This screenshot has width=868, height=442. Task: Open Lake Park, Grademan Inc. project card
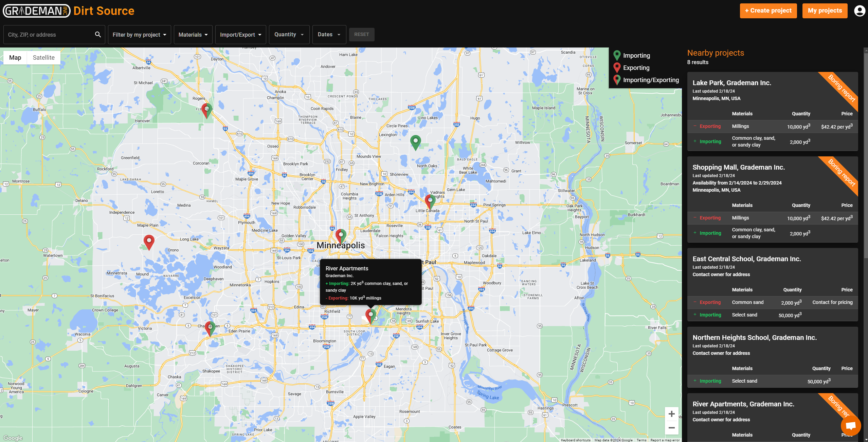coord(773,111)
